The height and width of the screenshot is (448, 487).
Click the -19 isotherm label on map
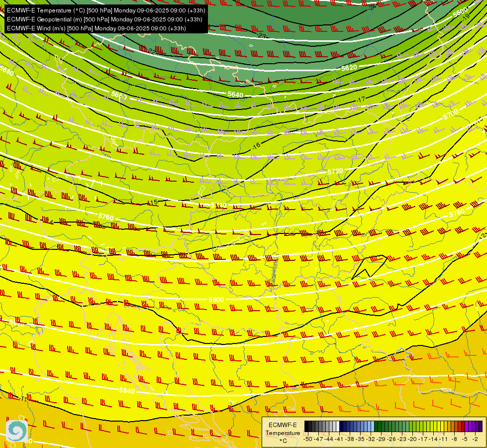pyautogui.click(x=466, y=18)
